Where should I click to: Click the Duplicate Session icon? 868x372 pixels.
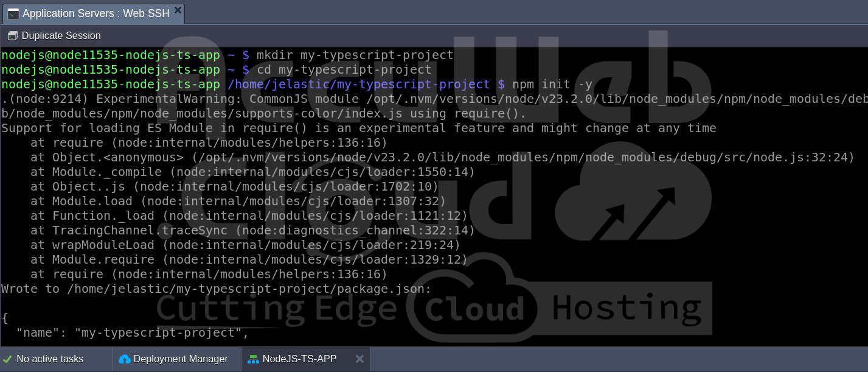[12, 36]
